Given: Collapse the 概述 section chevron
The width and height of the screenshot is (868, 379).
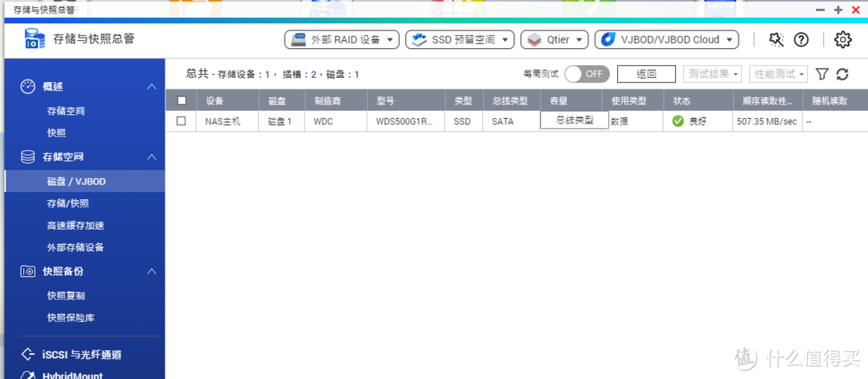Looking at the screenshot, I should [151, 87].
